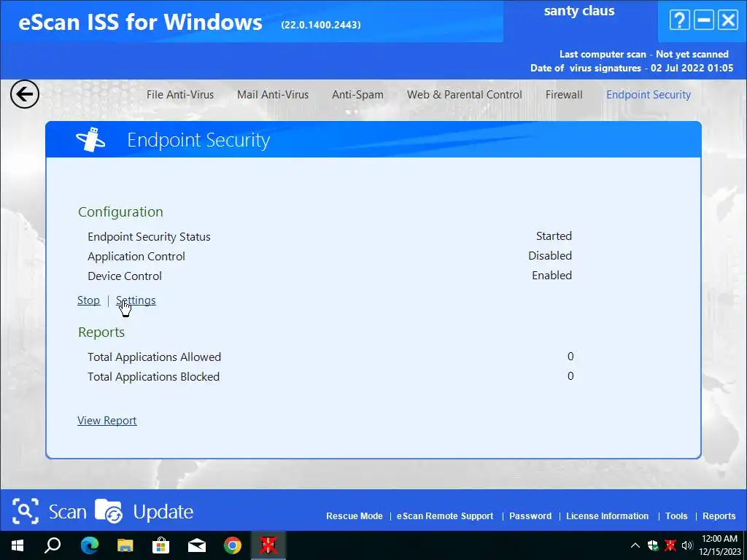The image size is (747, 560).
Task: Click eScan taskbar app icon
Action: tap(268, 545)
